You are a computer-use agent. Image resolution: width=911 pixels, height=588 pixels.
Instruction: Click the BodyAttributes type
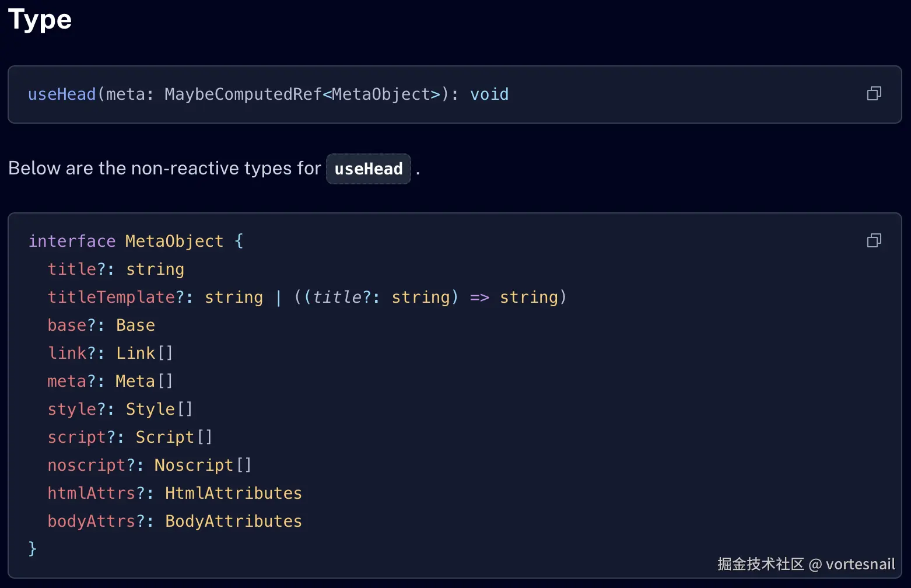pyautogui.click(x=233, y=521)
